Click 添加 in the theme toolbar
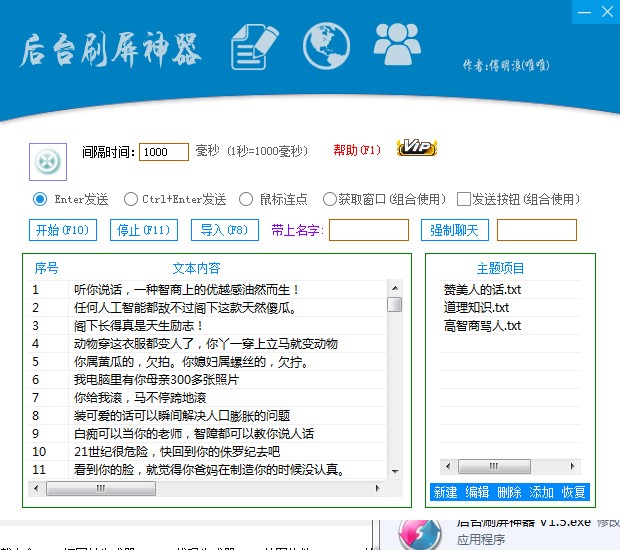The height and width of the screenshot is (550, 620). [x=541, y=492]
